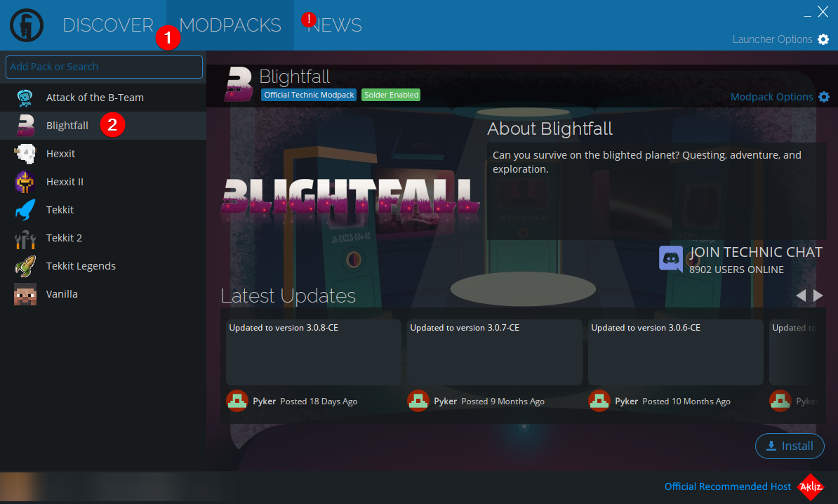This screenshot has height=504, width=838.
Task: Click the Latest Updates heading
Action: click(x=288, y=296)
